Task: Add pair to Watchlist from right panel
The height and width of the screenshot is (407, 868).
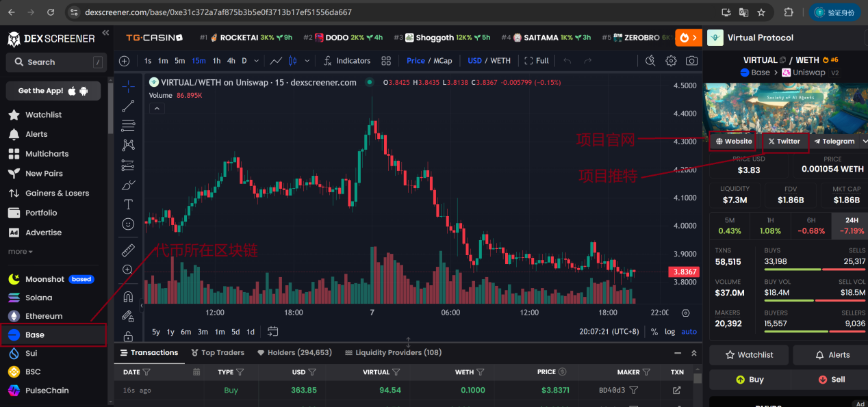Action: [x=750, y=355]
